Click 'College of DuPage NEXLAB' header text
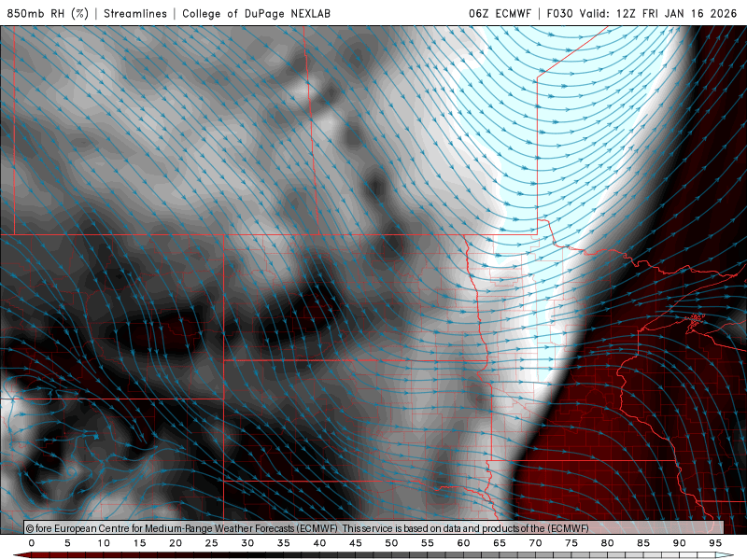Screen dimensions: 747x560 point(256,13)
